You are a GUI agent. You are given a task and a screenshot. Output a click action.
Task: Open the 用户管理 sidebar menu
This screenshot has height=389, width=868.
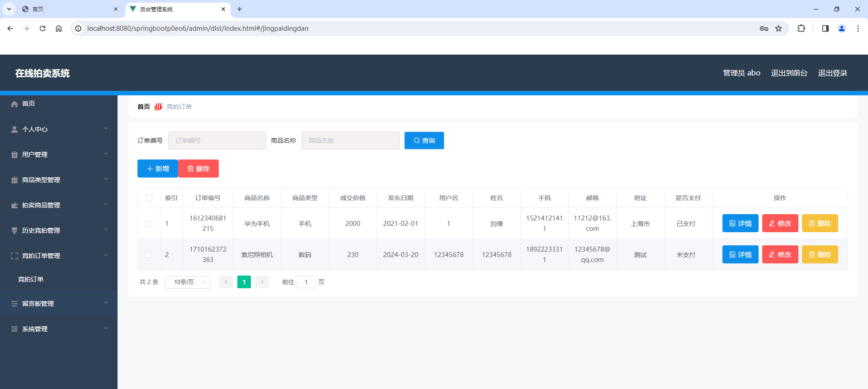point(59,155)
